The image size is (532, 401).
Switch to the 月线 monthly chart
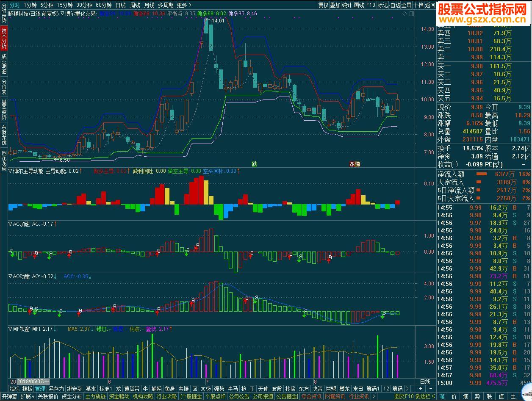click(149, 5)
